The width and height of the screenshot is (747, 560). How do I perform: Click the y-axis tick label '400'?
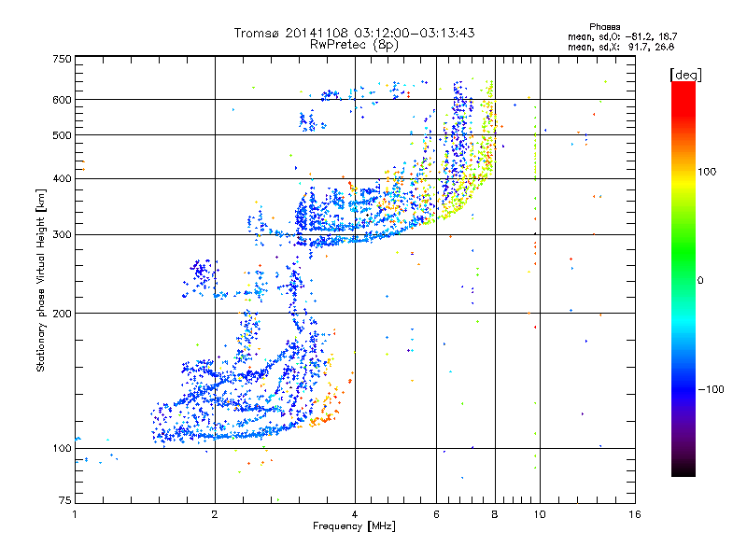pyautogui.click(x=62, y=178)
